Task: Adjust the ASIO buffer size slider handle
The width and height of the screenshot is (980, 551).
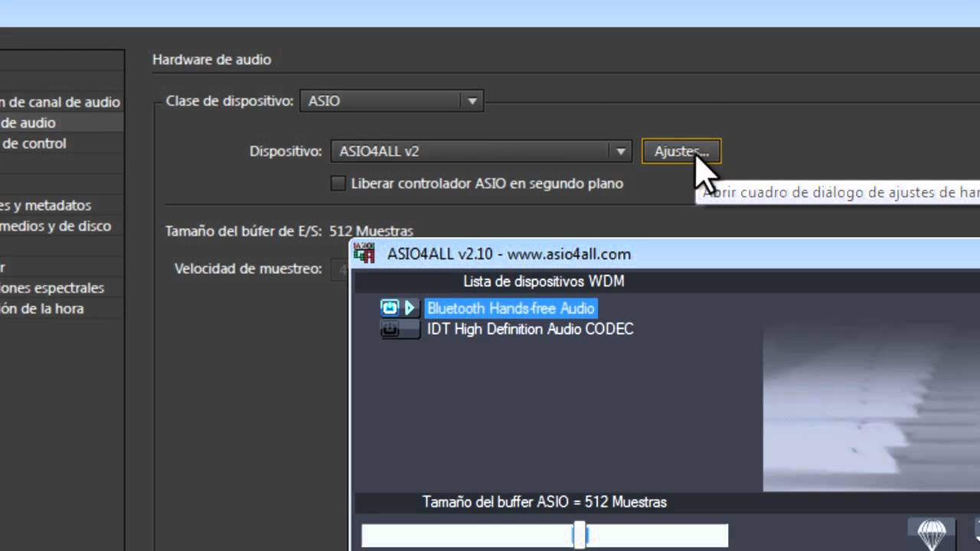Action: (580, 536)
